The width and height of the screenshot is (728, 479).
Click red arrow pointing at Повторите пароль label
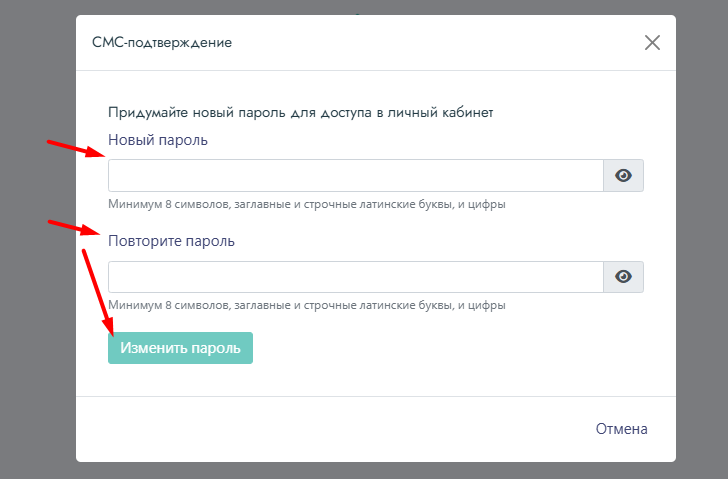click(x=74, y=227)
